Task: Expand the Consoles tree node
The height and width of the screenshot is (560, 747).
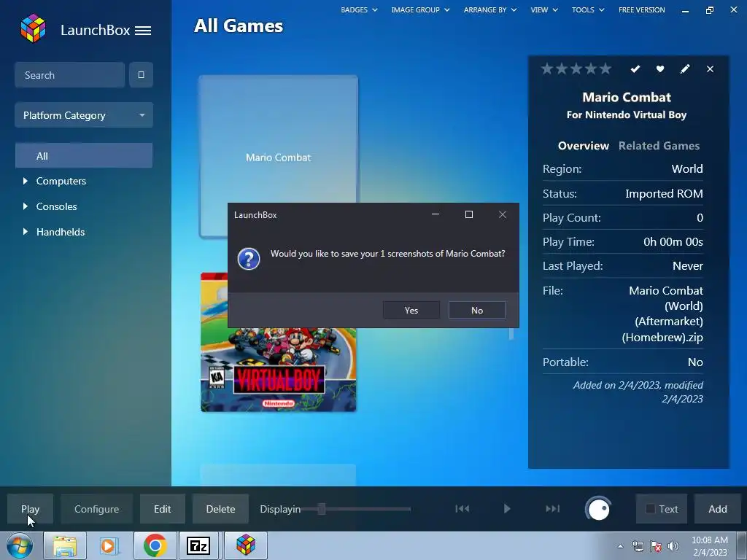Action: (x=26, y=206)
